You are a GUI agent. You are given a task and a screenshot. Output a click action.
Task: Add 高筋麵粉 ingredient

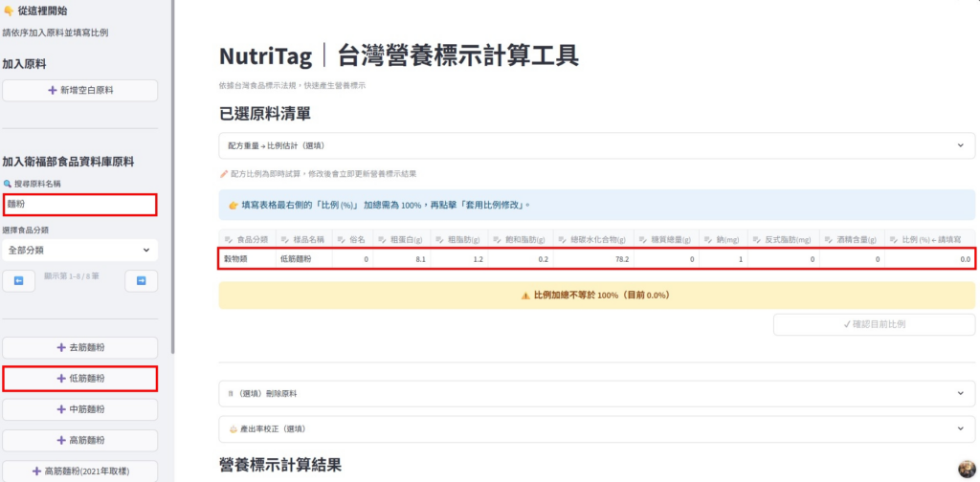click(x=80, y=440)
